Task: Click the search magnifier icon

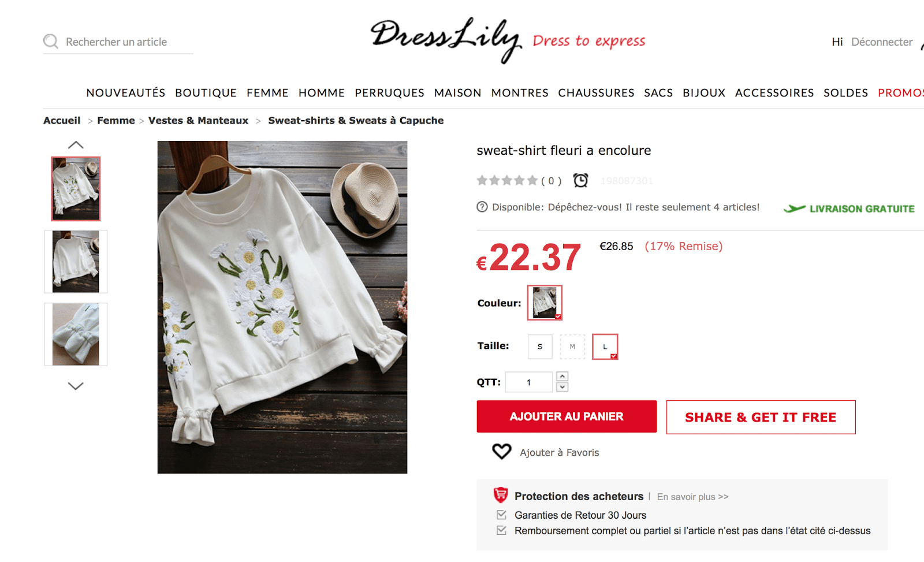Action: tap(51, 42)
